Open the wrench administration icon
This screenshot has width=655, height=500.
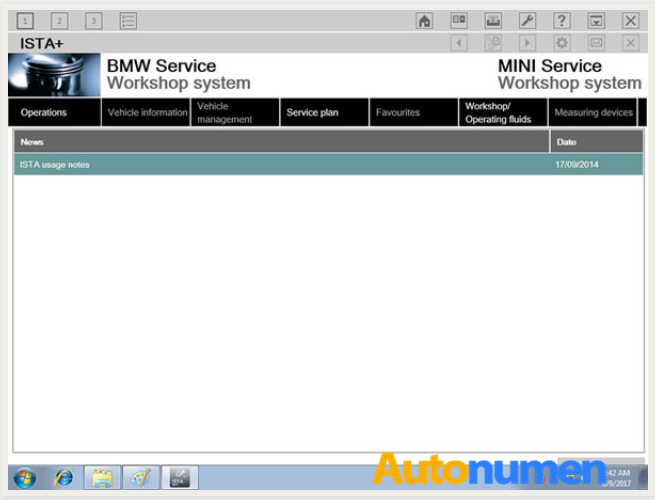tap(527, 20)
